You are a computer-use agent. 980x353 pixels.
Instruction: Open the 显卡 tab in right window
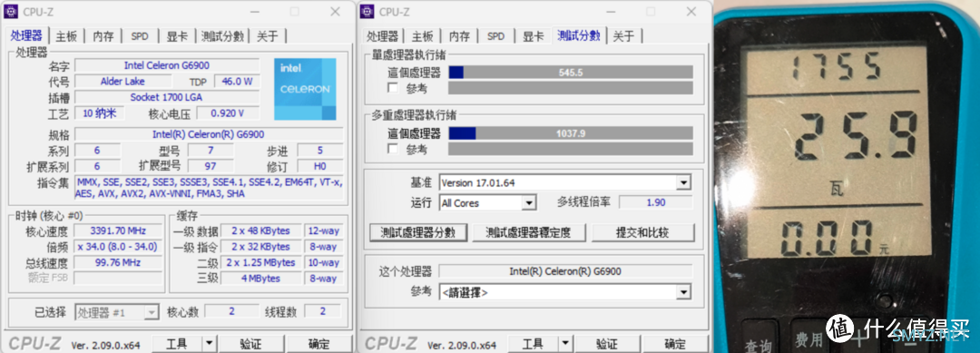coord(533,36)
